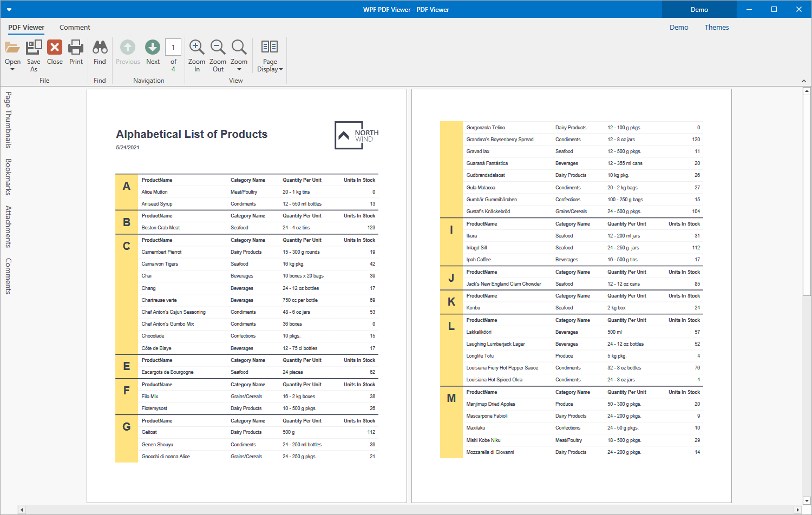This screenshot has height=515, width=812.
Task: Click the vertical scrollbar down arrow
Action: (x=807, y=501)
